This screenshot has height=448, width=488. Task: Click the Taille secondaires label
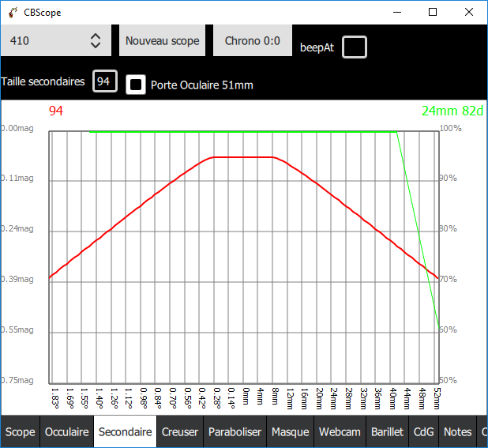43,81
